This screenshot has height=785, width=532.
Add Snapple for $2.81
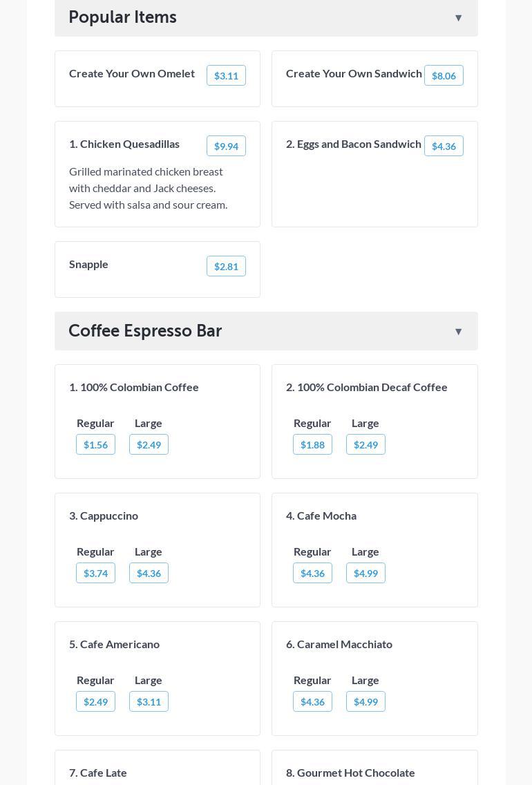pos(226,267)
